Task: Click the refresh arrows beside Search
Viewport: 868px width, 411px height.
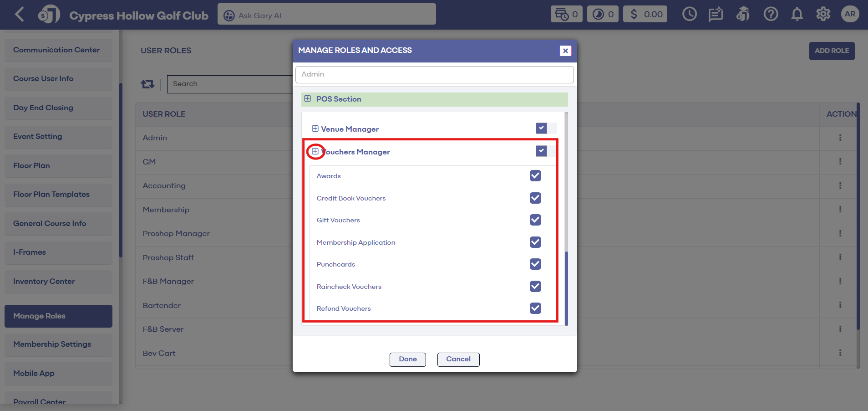Action: 147,84
